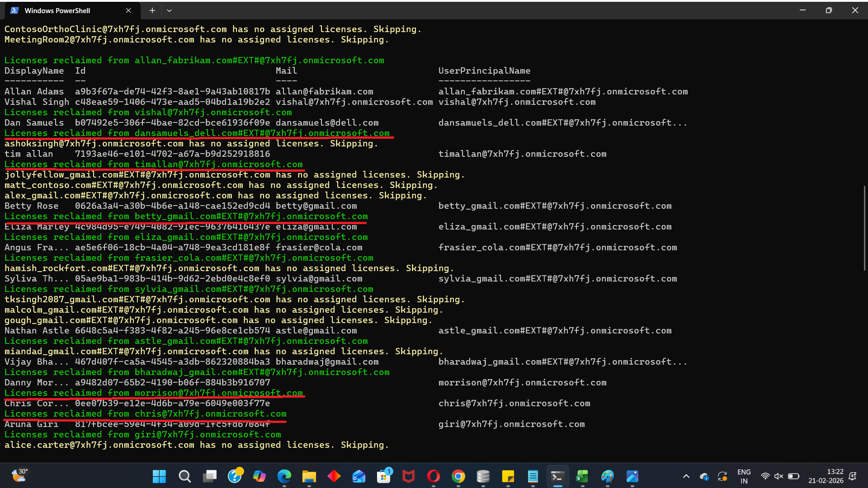Open the clock and date panel
The width and height of the screenshot is (868, 488).
click(826, 476)
